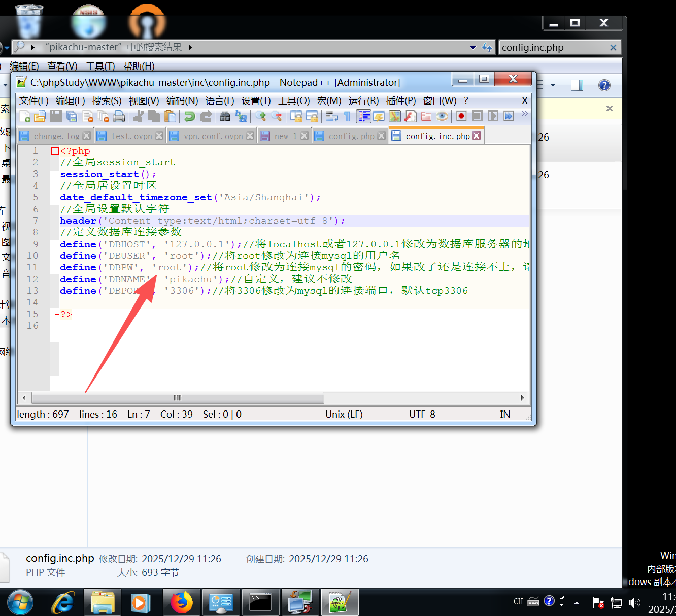Click the horizontal scrollbar right arrow
The width and height of the screenshot is (676, 616).
522,398
